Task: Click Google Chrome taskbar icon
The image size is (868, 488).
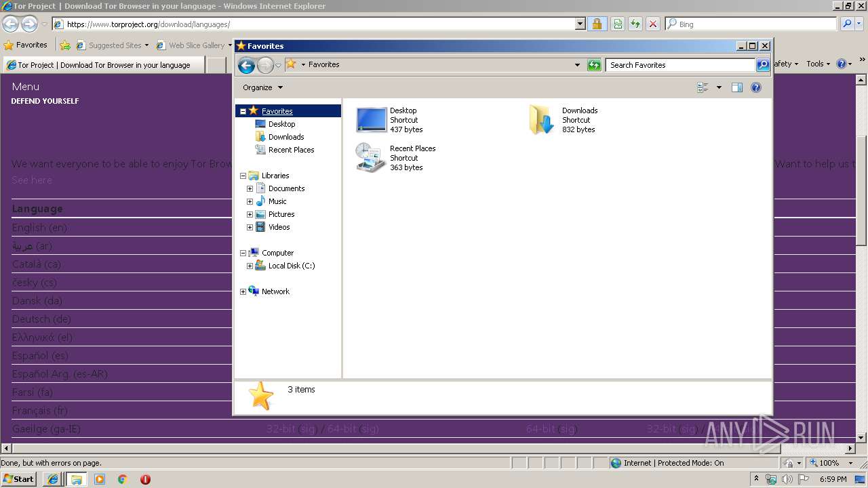Action: pos(123,479)
